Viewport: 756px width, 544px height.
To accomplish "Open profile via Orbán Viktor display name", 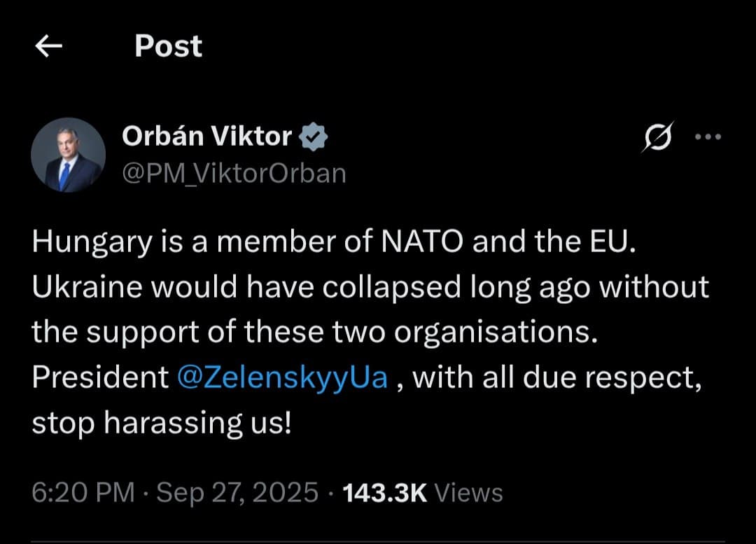I will pyautogui.click(x=208, y=137).
